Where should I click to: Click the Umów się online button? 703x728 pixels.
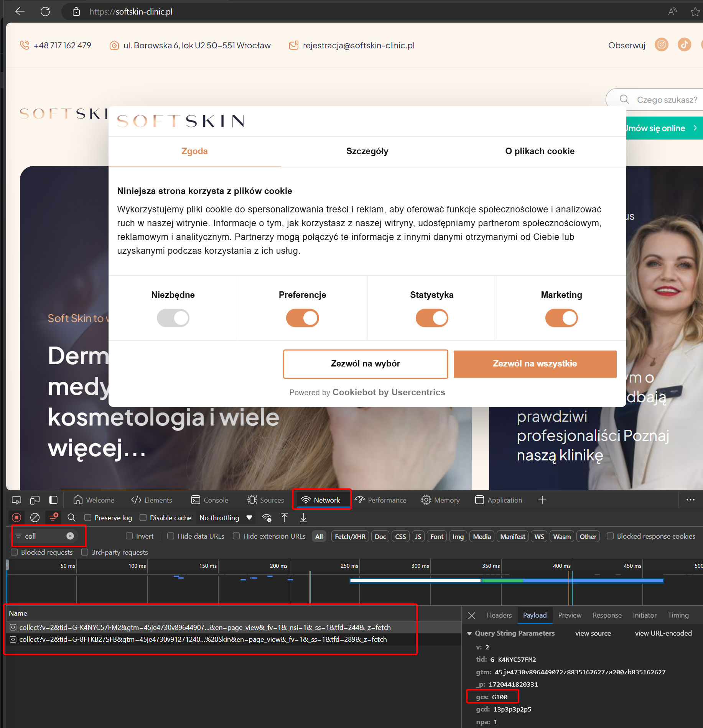tap(664, 128)
